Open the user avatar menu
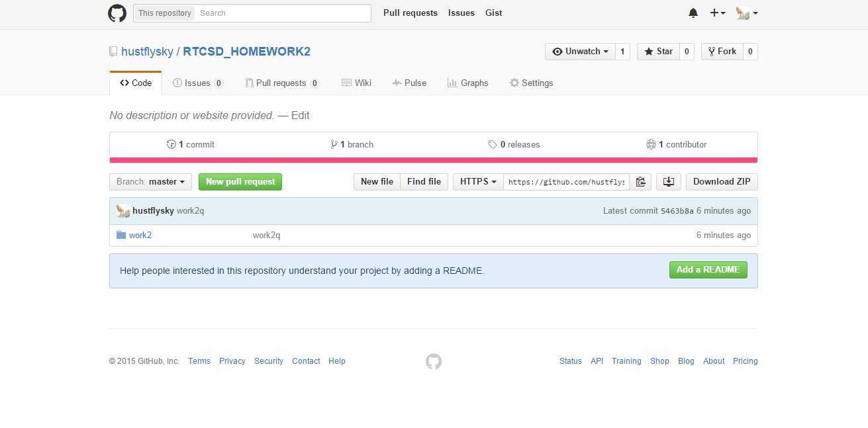Image resolution: width=868 pixels, height=428 pixels. [x=747, y=13]
